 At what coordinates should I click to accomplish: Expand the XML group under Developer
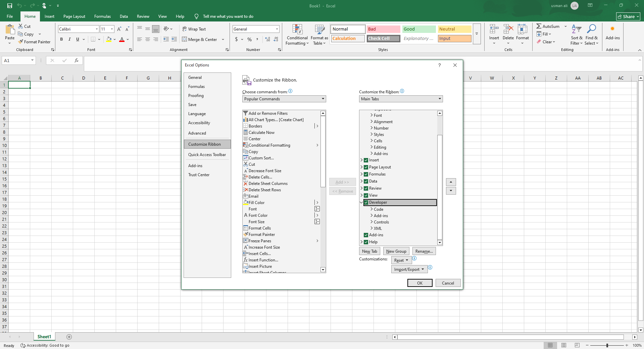pos(371,229)
